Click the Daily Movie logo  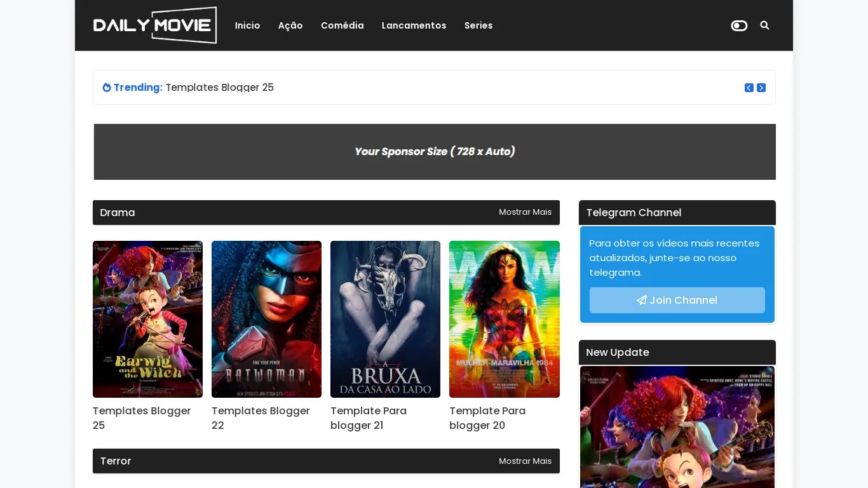coord(155,25)
